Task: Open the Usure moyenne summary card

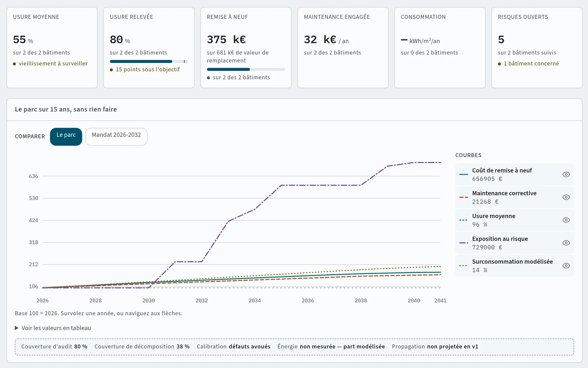Action: pos(52,47)
